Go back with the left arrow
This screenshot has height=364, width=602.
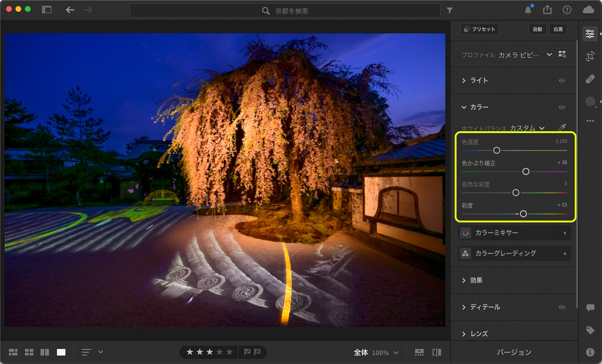(x=70, y=10)
